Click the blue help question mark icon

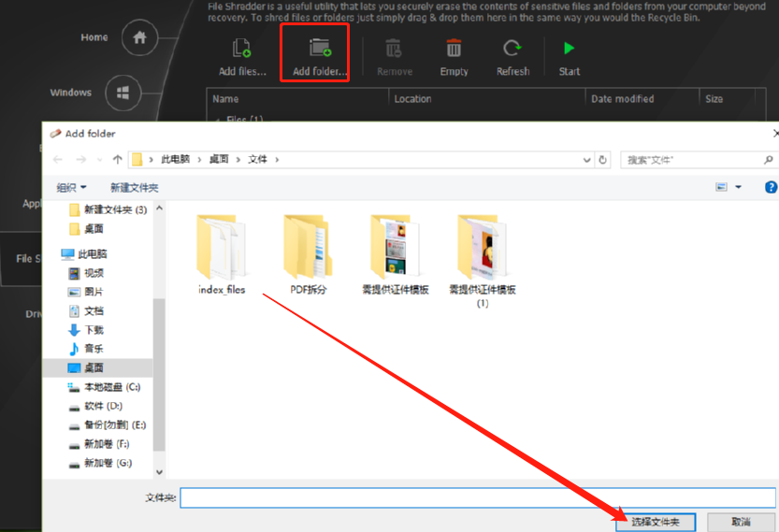(771, 187)
